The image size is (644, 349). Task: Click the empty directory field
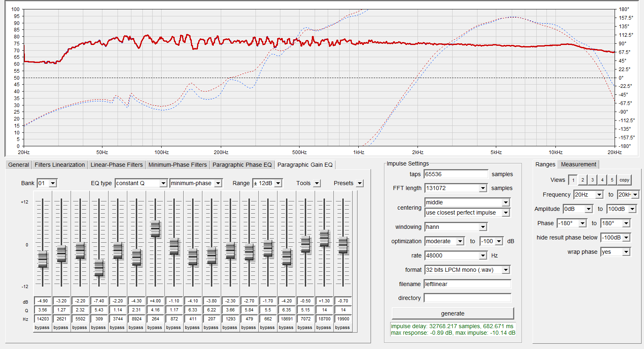[467, 298]
